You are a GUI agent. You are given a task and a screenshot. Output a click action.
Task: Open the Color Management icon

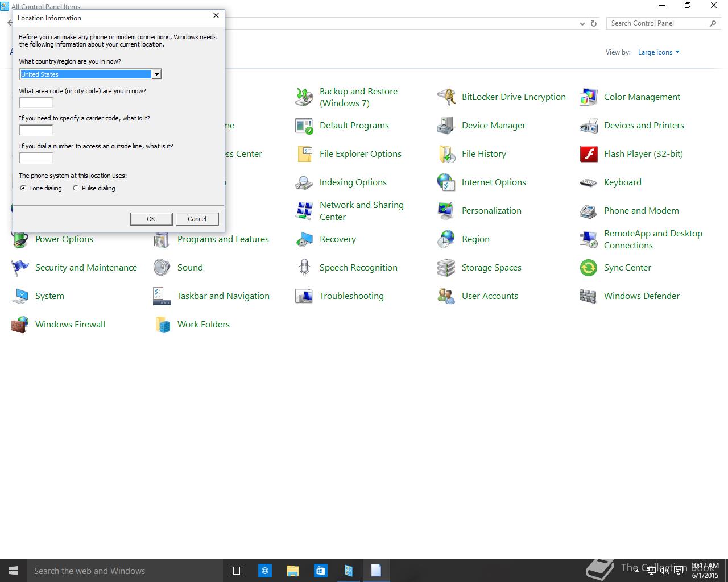tap(589, 97)
